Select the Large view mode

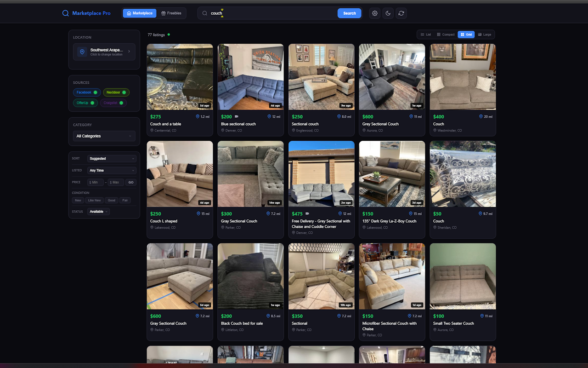pos(485,34)
